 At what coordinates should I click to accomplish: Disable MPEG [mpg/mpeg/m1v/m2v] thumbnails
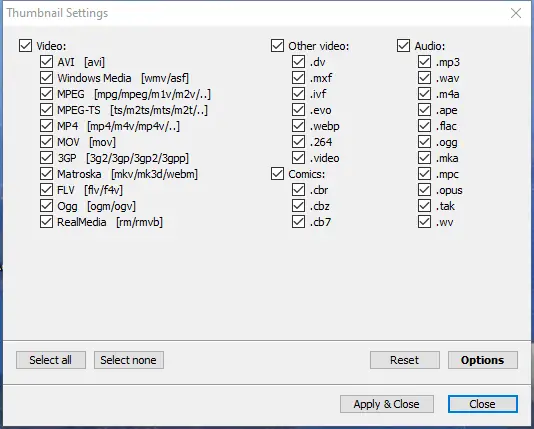click(46, 94)
